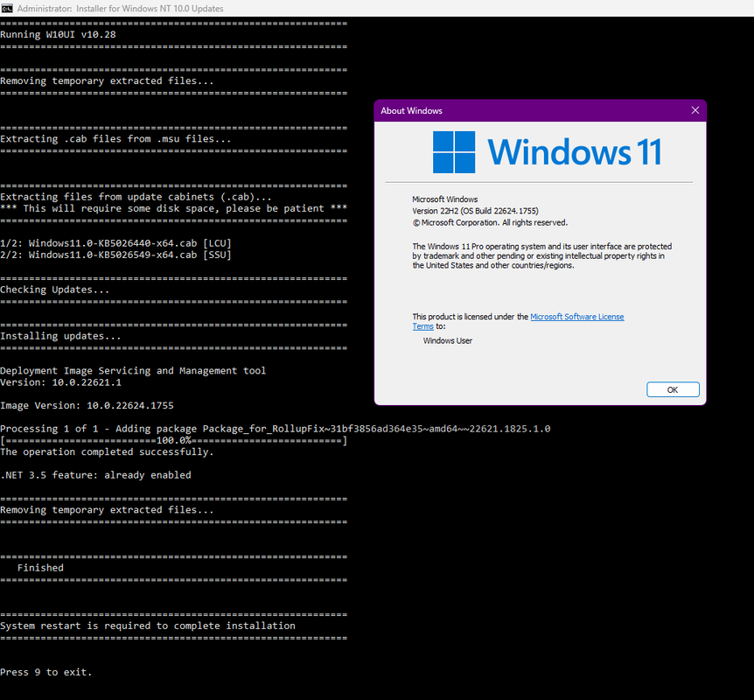Click the 'Extracting files from update cabinets (.cab)...' line
The height and width of the screenshot is (700, 754).
[136, 197]
